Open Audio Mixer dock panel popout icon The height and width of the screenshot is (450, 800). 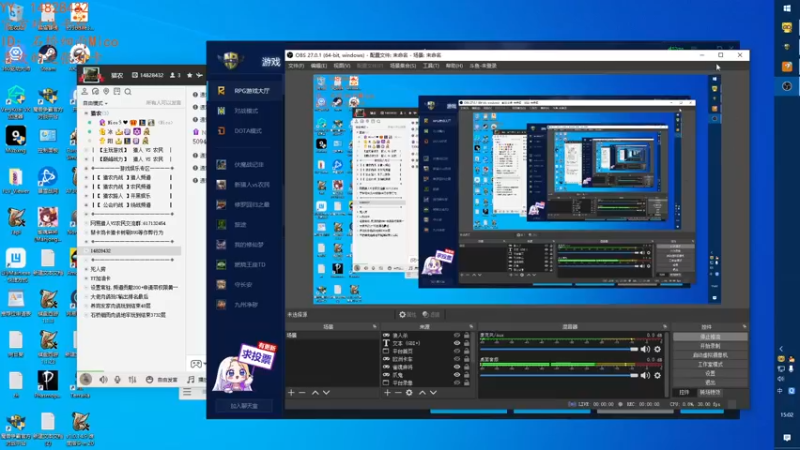665,327
